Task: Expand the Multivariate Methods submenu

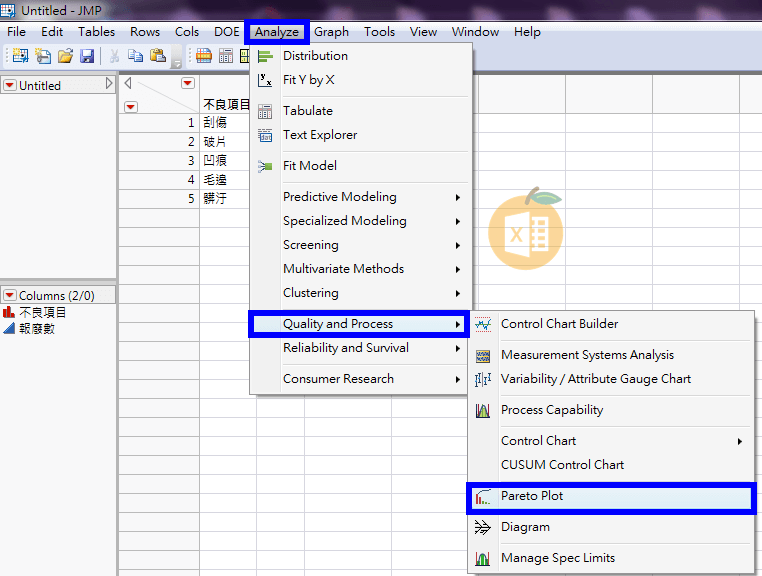Action: click(360, 269)
